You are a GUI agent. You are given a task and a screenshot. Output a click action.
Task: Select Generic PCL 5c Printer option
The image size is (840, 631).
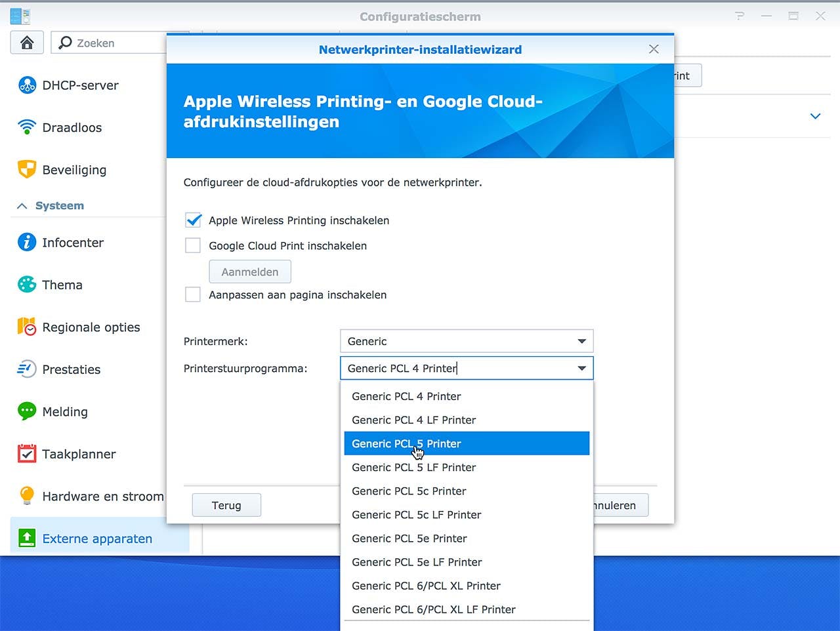pos(467,491)
